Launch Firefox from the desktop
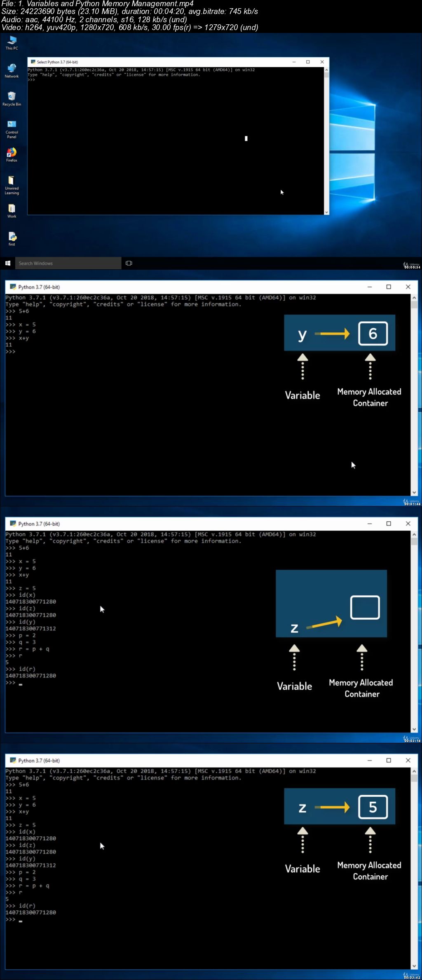Viewport: 422px width, 980px height. pyautogui.click(x=12, y=155)
